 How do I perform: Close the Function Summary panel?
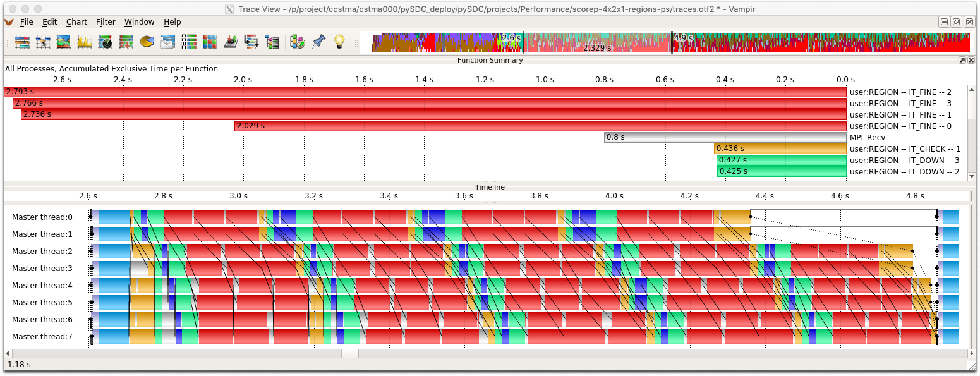pyautogui.click(x=971, y=60)
